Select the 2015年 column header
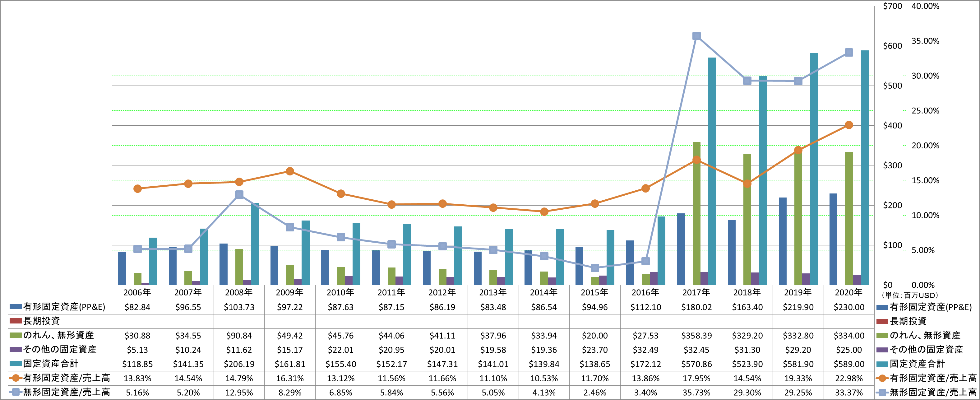The image size is (980, 400). point(594,292)
